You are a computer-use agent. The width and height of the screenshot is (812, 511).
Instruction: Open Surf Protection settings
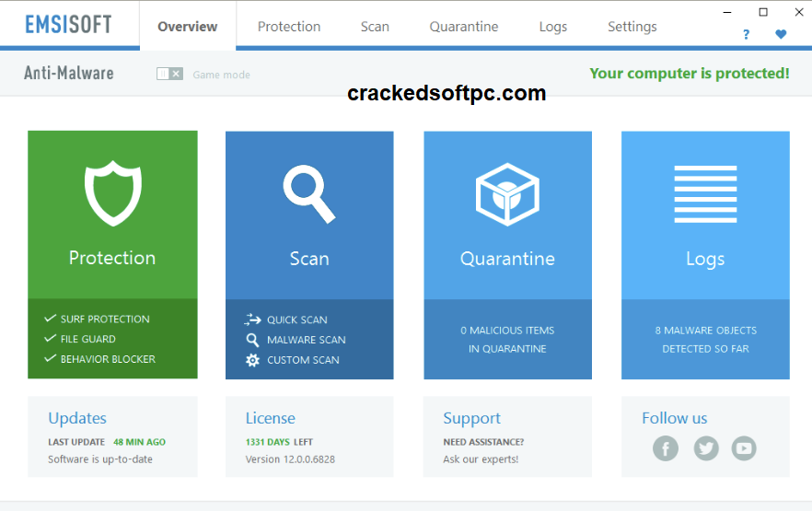105,319
